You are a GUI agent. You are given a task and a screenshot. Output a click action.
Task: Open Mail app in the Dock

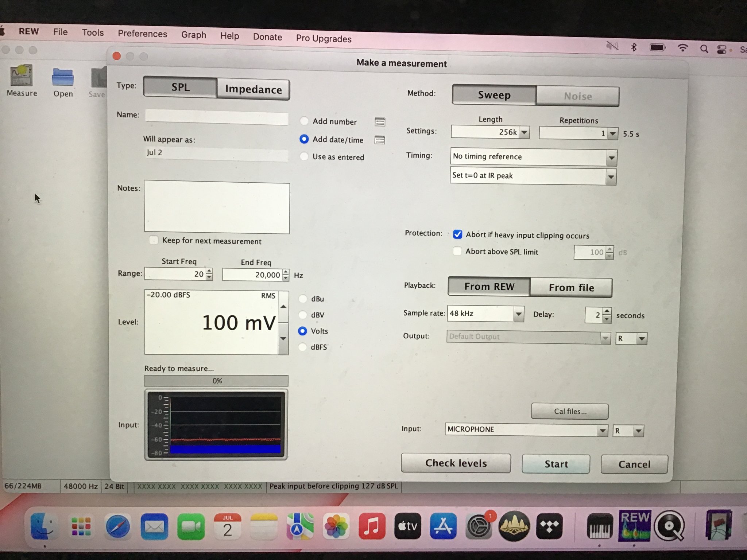(x=154, y=527)
